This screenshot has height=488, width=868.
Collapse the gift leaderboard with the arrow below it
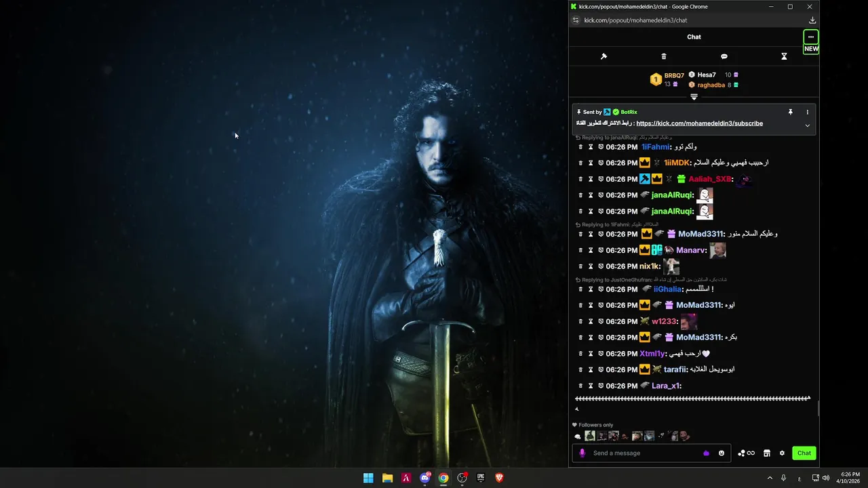694,97
